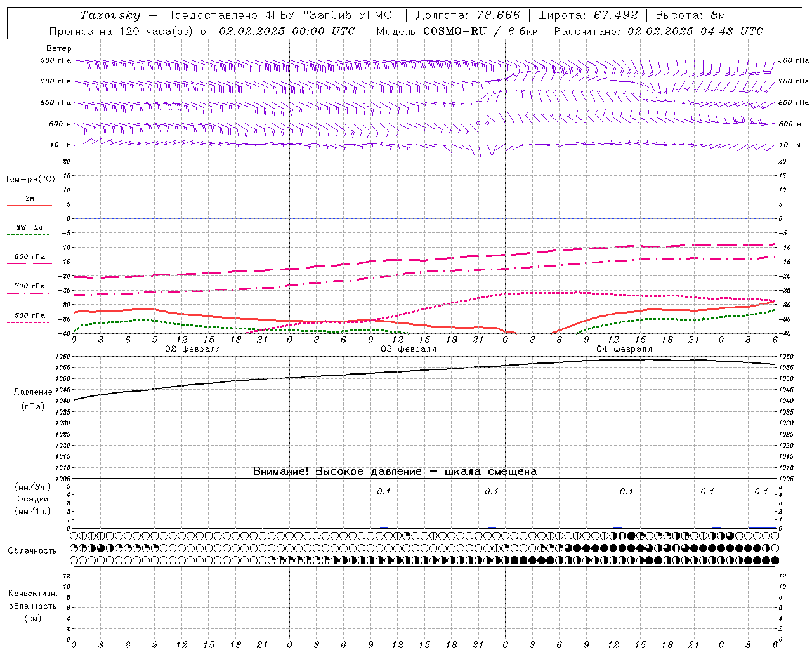
Task: Click 700 гПа entry in temperature legend
Action: point(30,286)
